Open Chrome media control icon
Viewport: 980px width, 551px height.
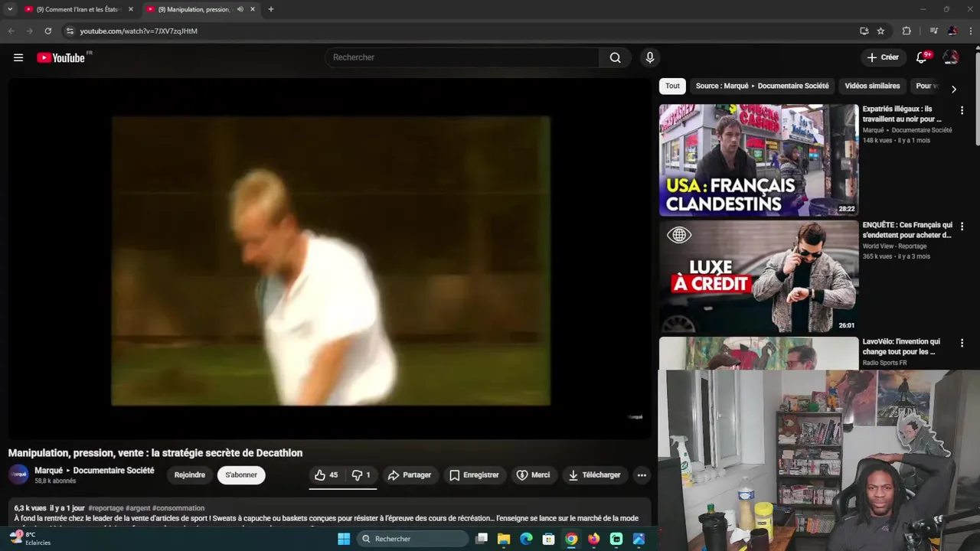[x=933, y=31]
